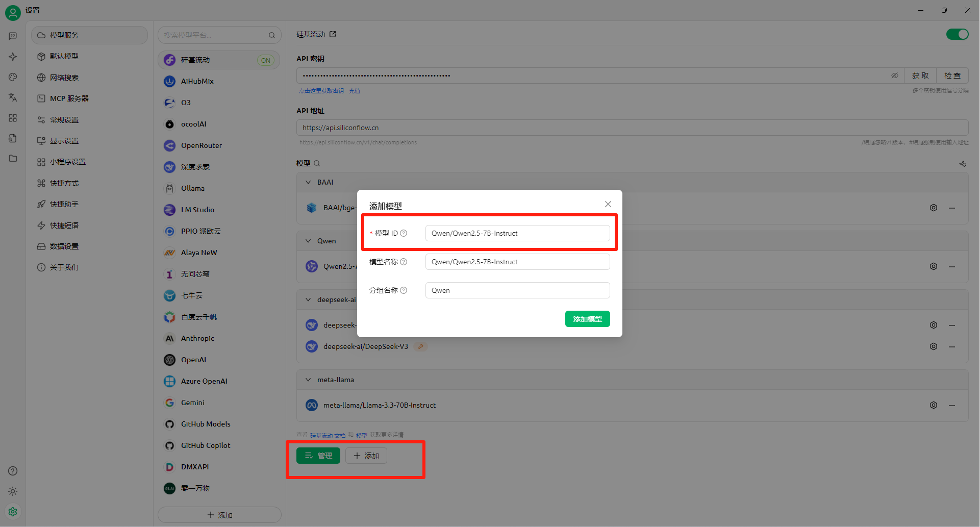This screenshot has width=980, height=527.
Task: Click the help icon beside 模型 ID
Action: [404, 233]
